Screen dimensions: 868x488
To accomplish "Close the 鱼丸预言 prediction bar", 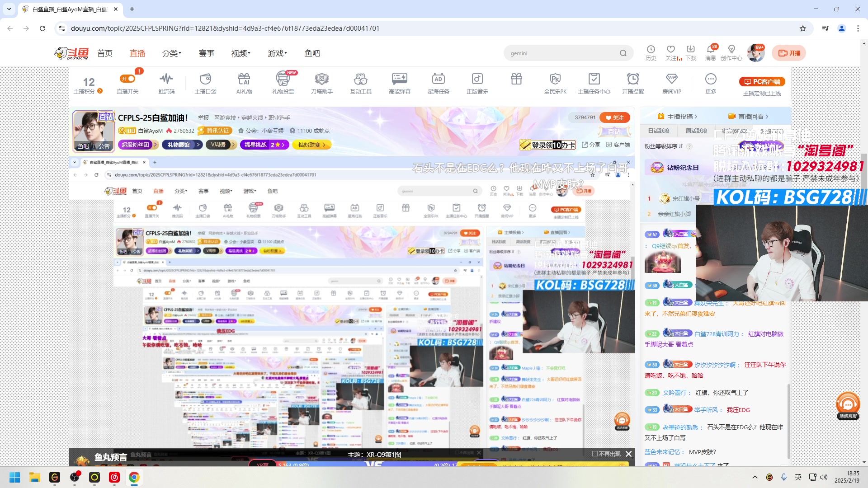I will [x=628, y=454].
